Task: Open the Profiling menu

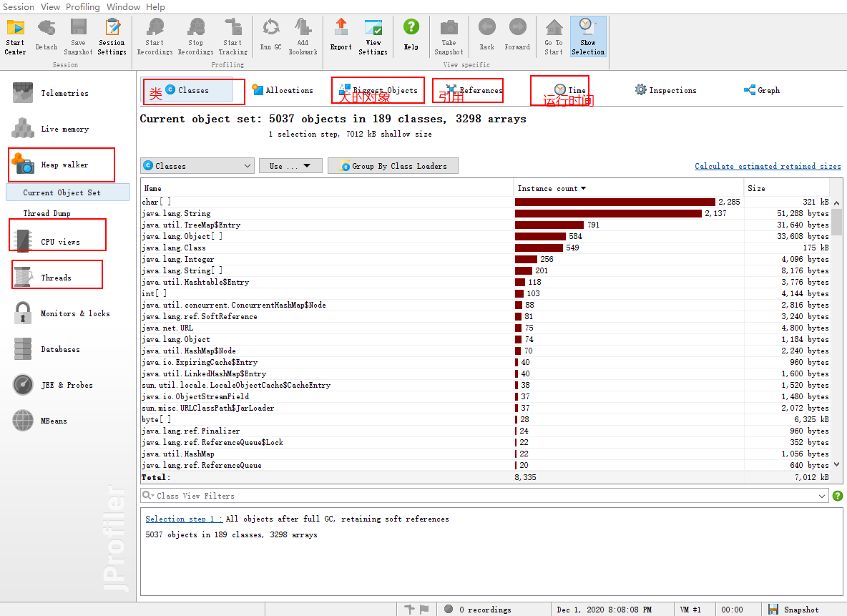Action: point(83,7)
